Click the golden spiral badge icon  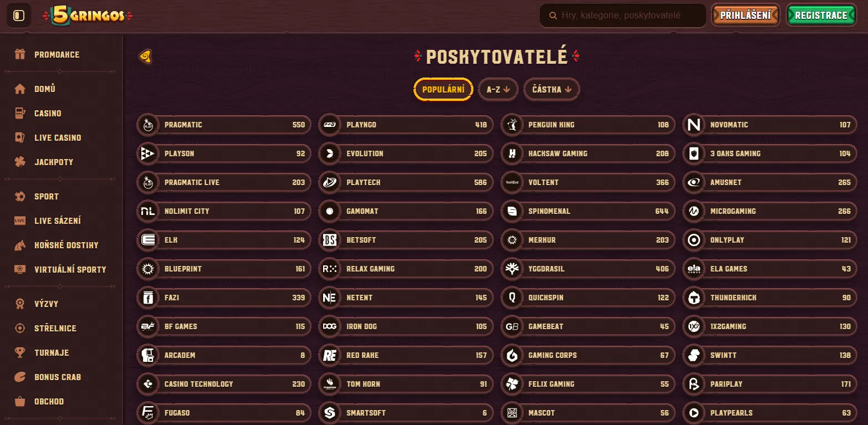(x=145, y=56)
